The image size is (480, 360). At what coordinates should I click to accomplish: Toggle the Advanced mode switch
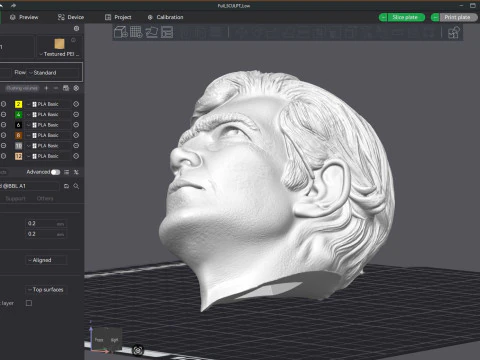pos(55,172)
